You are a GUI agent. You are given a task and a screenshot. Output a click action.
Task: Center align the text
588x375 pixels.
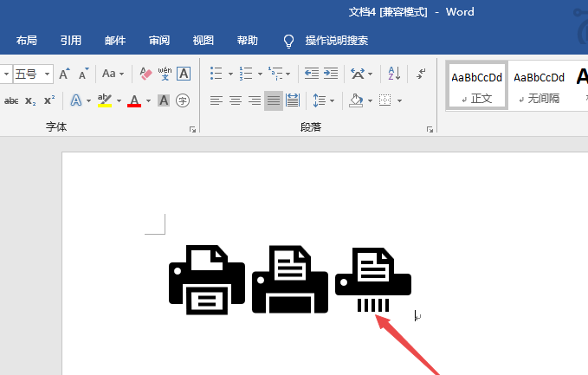(x=236, y=100)
